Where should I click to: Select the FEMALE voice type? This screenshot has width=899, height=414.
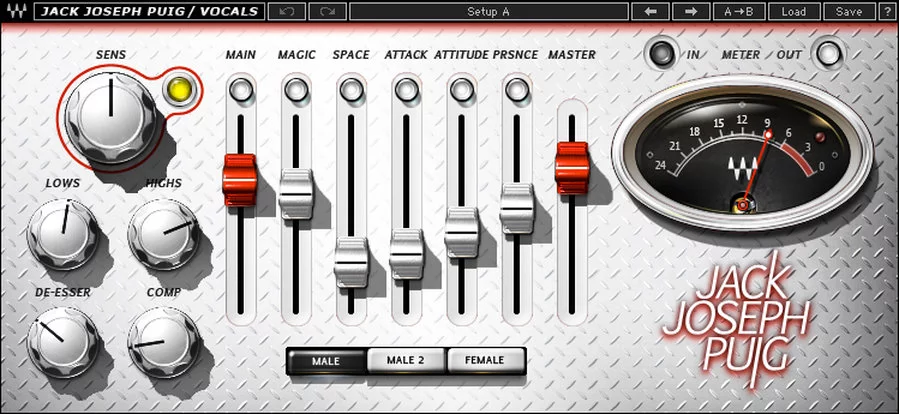point(485,361)
